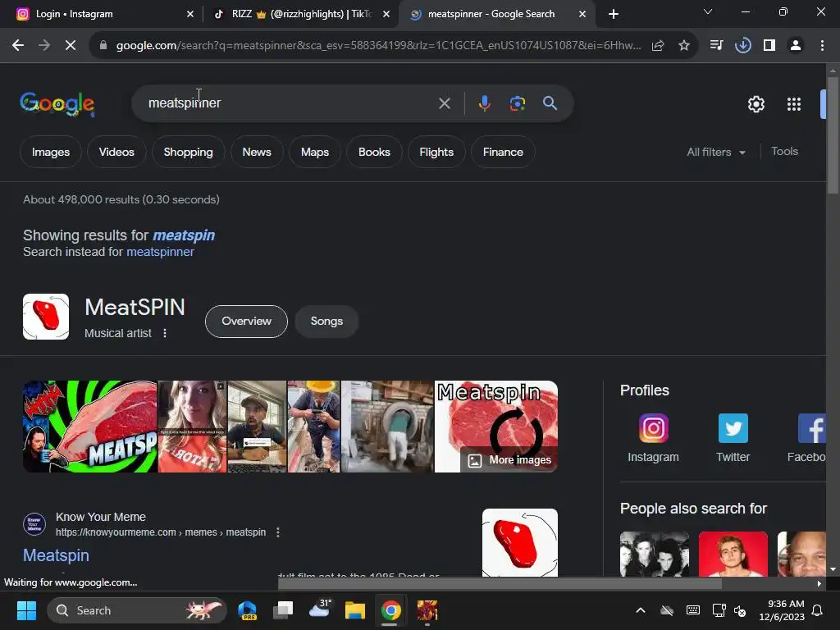The height and width of the screenshot is (630, 840).
Task: Open the Know Your Meme site name
Action: click(101, 517)
